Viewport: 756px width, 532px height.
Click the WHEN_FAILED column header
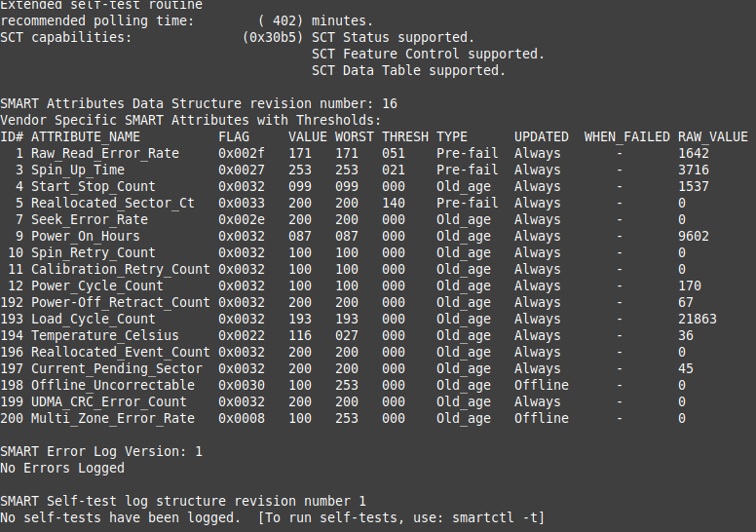coord(627,136)
